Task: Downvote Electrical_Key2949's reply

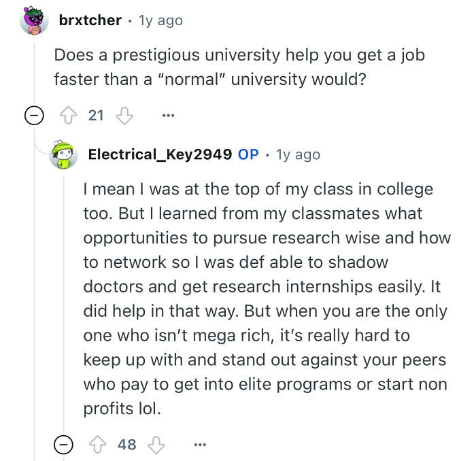Action: [x=156, y=445]
